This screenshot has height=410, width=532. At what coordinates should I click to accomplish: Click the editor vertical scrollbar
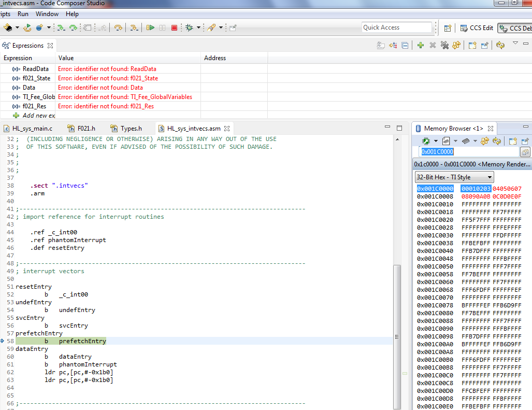point(397,337)
